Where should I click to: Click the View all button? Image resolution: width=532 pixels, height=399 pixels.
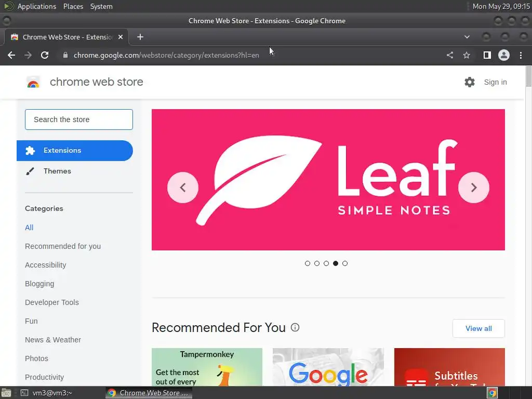[x=478, y=328]
